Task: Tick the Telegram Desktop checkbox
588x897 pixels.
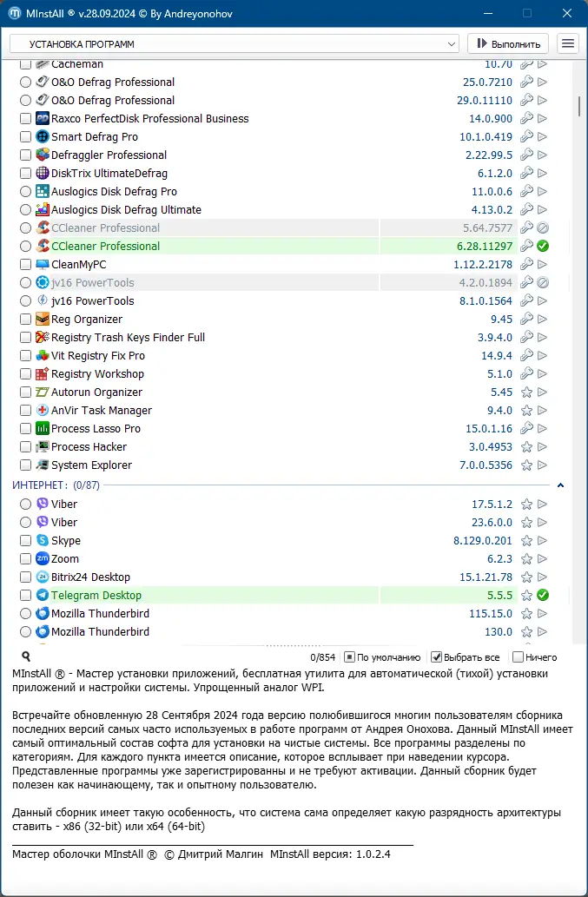Action: (25, 595)
